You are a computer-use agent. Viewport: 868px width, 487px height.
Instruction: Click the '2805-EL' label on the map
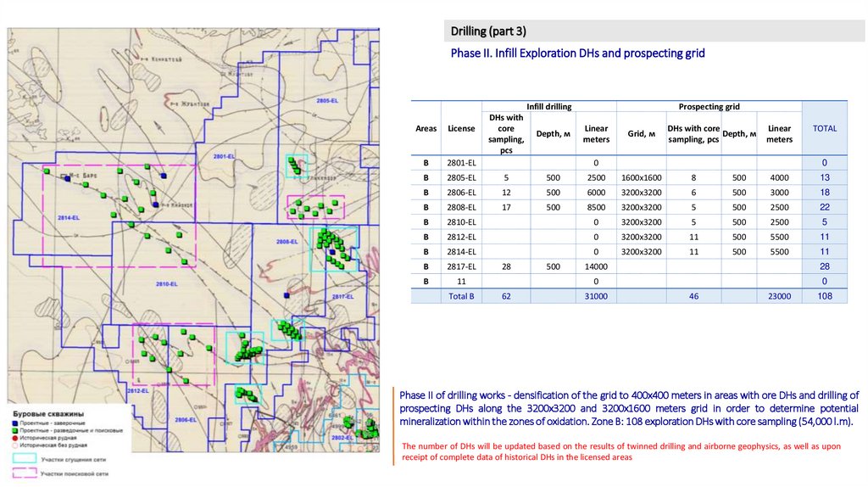(x=326, y=101)
